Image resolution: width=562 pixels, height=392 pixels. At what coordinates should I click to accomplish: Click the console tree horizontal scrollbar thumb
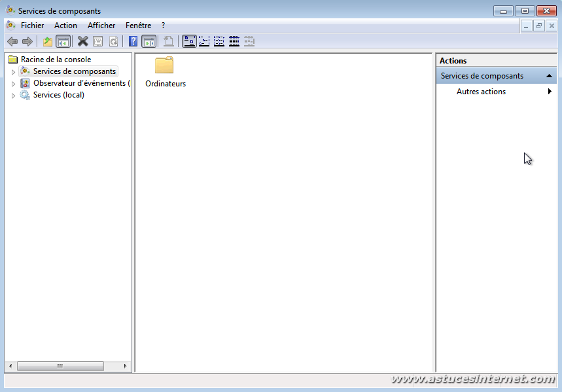pos(60,366)
